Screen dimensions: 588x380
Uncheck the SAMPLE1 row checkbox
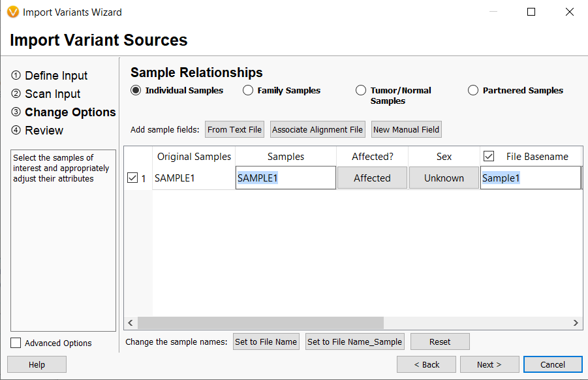coord(132,178)
